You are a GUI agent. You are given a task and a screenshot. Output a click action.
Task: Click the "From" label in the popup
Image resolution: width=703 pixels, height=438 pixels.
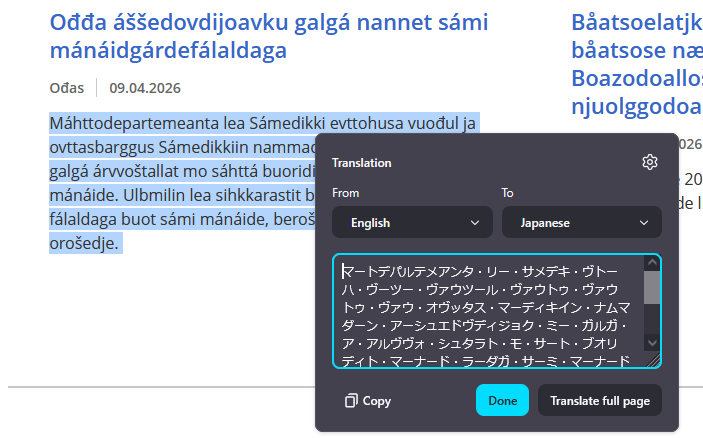coord(346,193)
